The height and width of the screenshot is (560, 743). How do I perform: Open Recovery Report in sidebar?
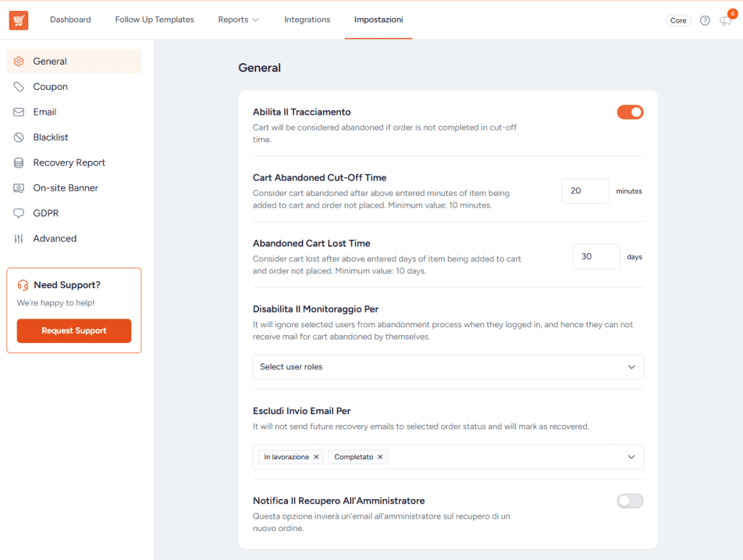point(74,162)
